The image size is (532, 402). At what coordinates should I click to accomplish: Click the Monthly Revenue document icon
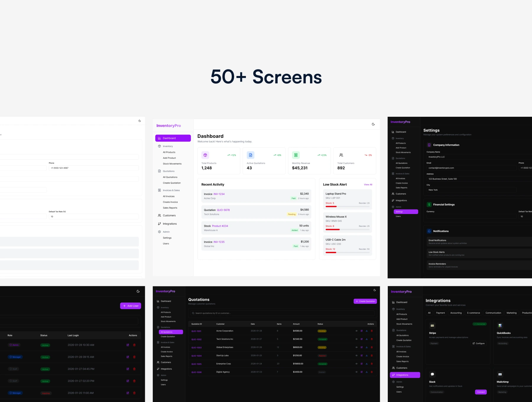pyautogui.click(x=296, y=155)
